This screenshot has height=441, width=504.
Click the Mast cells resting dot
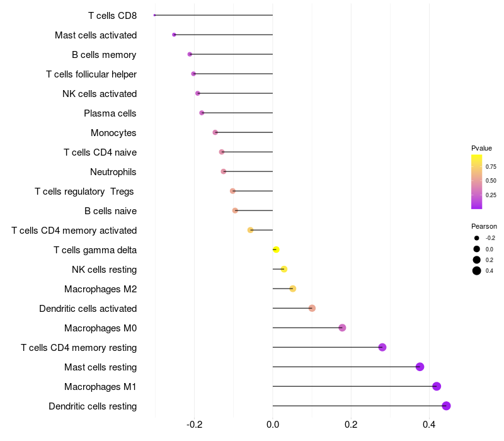coord(420,367)
